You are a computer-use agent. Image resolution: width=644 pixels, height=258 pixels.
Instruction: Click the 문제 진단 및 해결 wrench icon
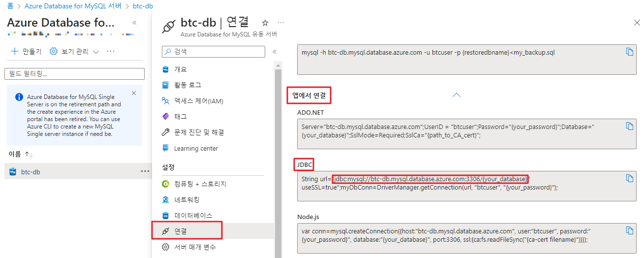pos(165,132)
